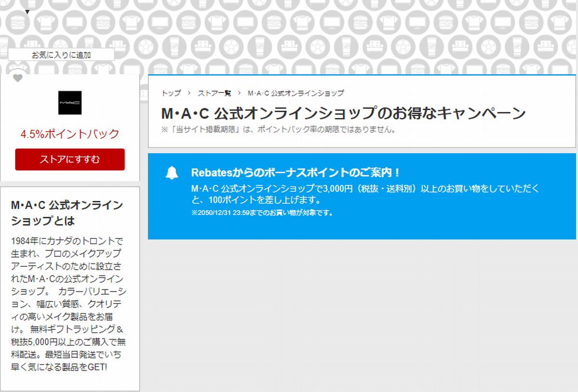The width and height of the screenshot is (578, 392).
Task: Click the 1984年にカナダのトロント description paragraph
Action: pos(69,304)
